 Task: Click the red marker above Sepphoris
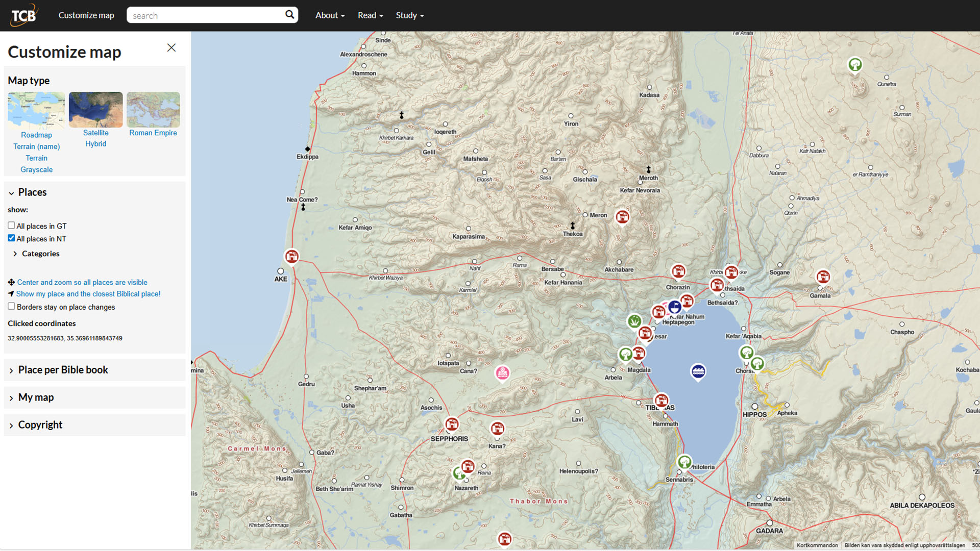coord(452,424)
